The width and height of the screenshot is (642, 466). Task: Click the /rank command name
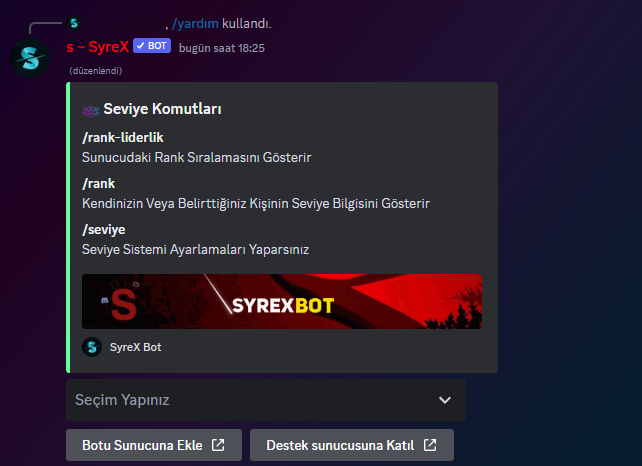[x=99, y=184]
